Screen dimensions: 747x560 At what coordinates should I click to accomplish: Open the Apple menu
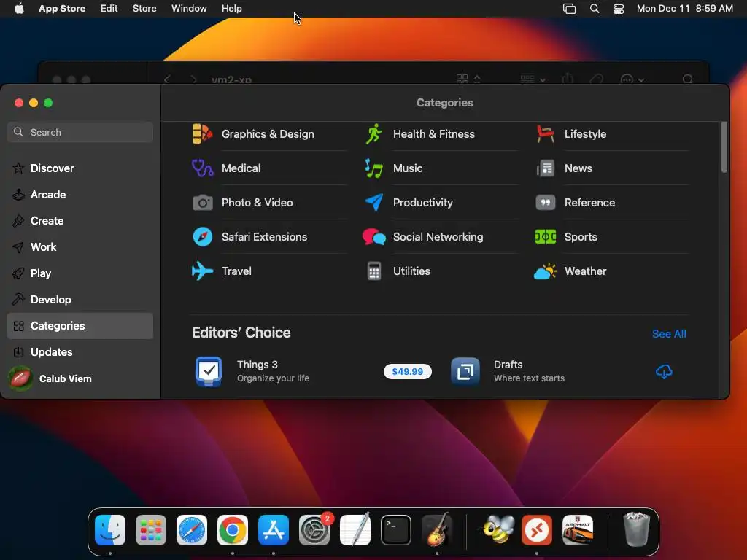19,8
